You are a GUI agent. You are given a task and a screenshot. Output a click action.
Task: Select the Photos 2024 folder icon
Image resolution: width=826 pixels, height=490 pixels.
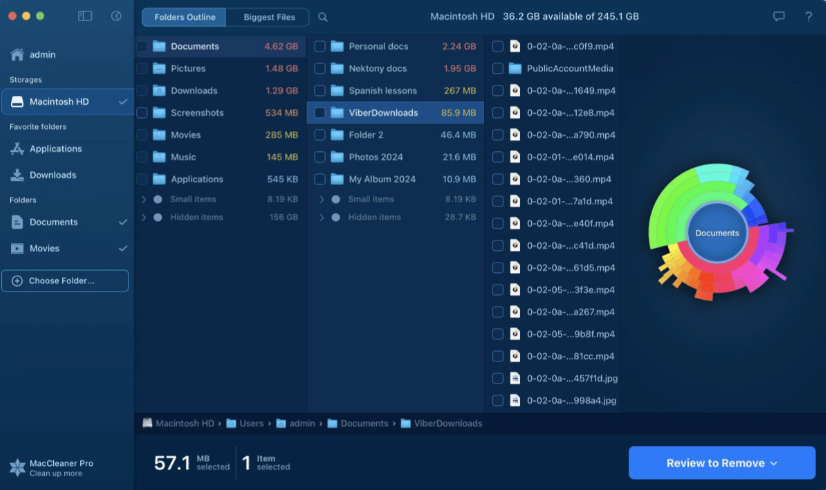coord(337,157)
